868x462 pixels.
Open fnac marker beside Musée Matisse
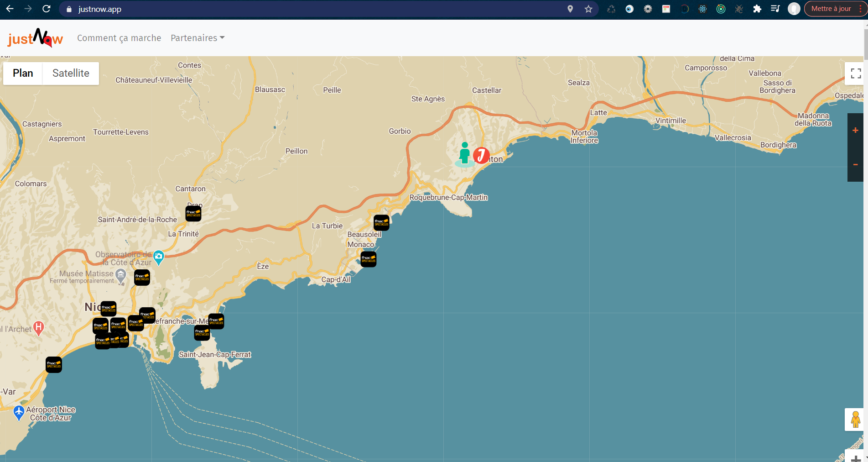[142, 278]
